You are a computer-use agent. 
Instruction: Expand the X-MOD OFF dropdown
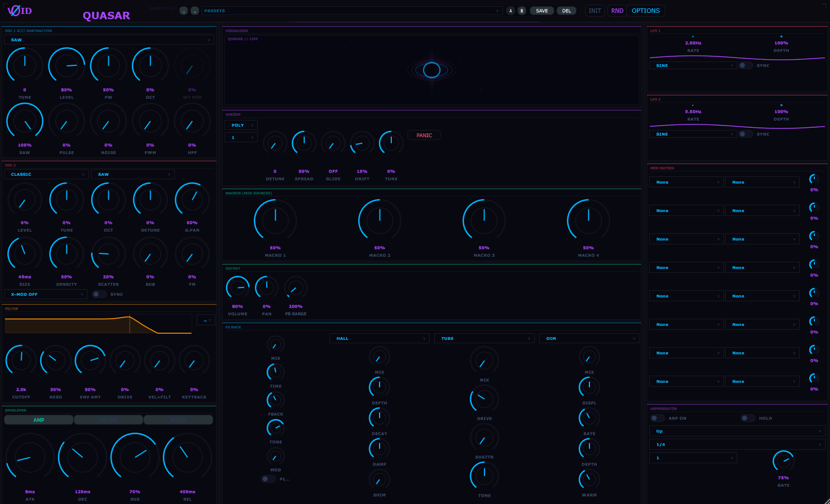(46, 294)
